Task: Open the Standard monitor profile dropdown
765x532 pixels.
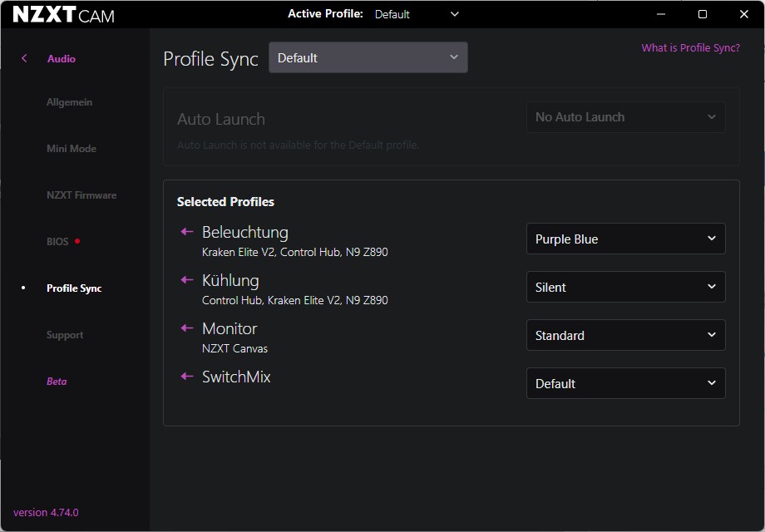Action: click(625, 336)
